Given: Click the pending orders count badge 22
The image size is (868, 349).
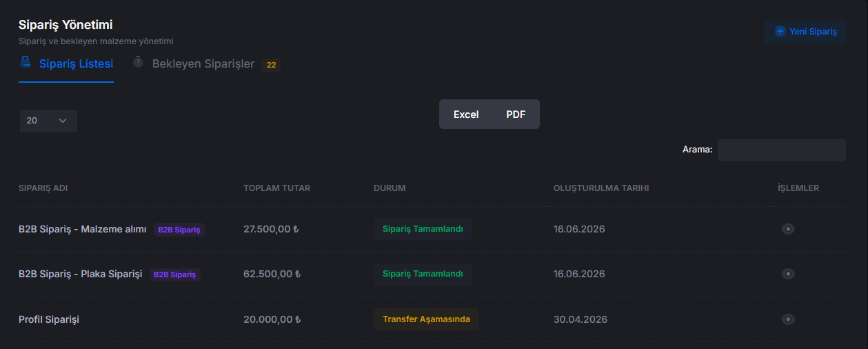Looking at the screenshot, I should point(271,65).
